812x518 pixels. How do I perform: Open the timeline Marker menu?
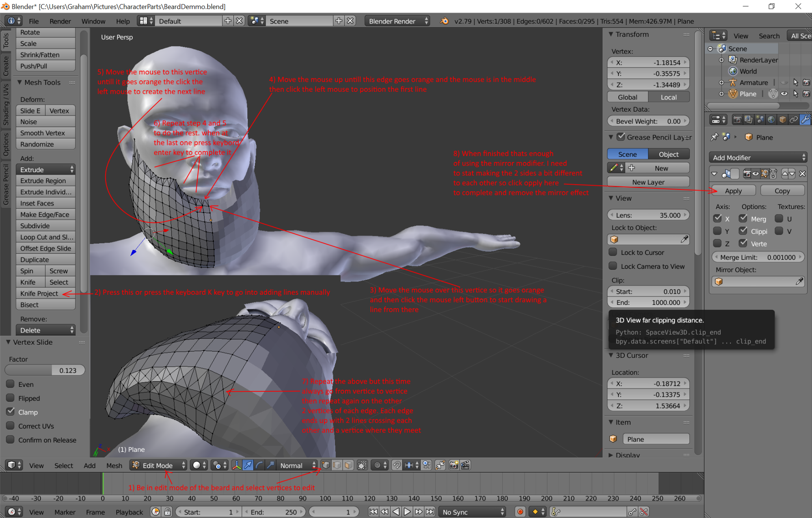tap(65, 512)
